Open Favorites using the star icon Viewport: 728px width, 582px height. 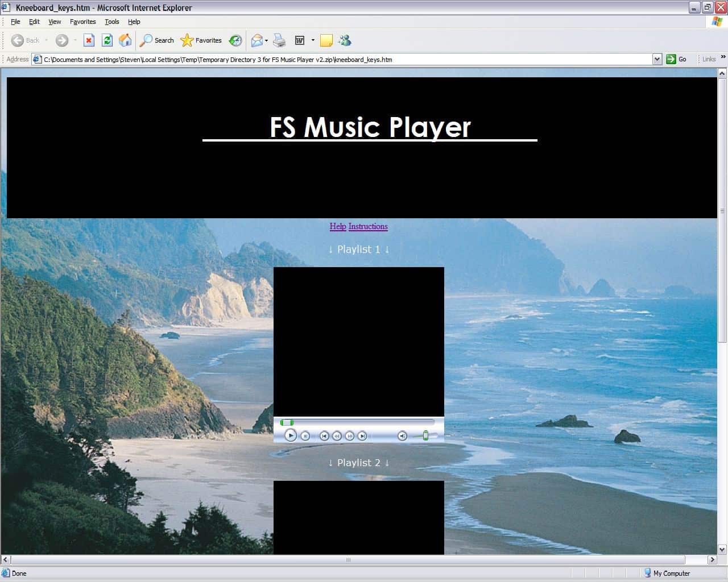[187, 40]
